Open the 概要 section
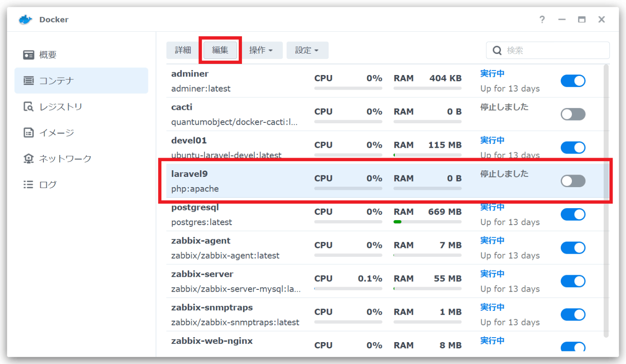 81,55
